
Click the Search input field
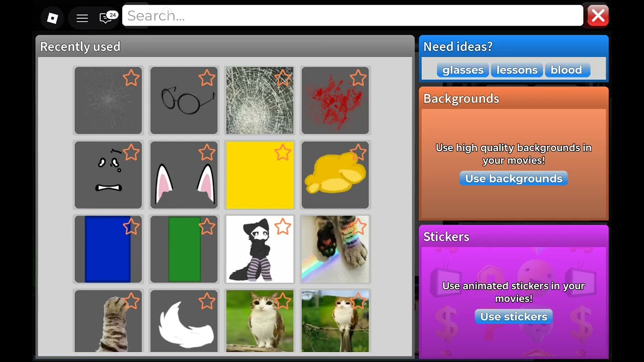353,16
